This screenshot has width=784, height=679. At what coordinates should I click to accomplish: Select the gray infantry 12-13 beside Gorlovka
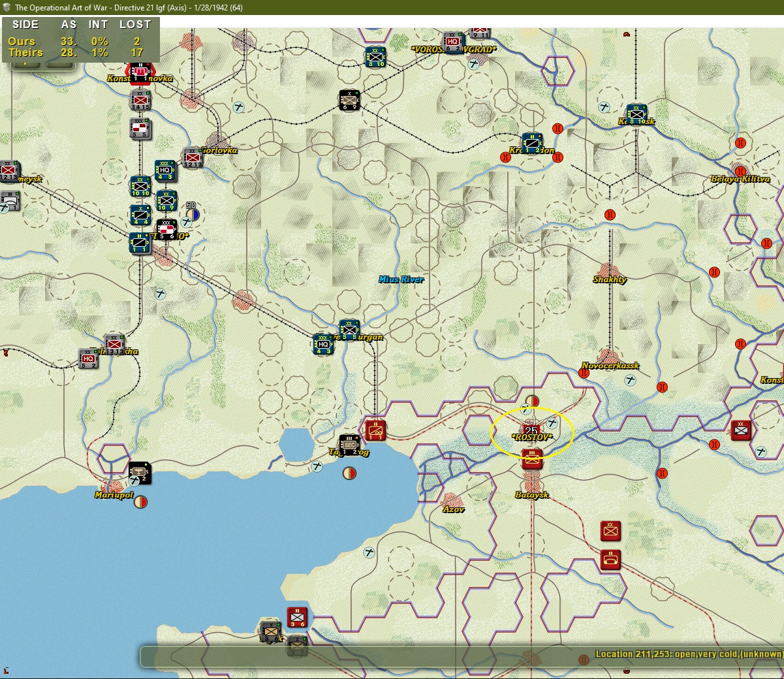tap(193, 157)
